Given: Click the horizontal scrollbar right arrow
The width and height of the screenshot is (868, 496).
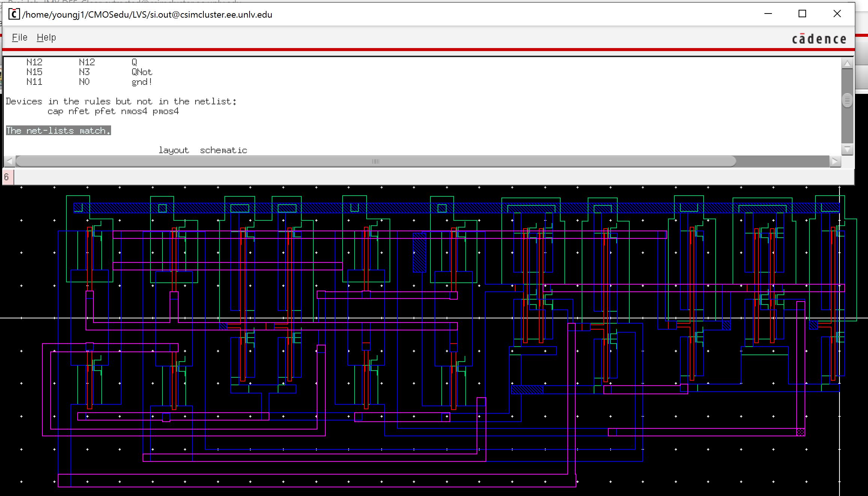Looking at the screenshot, I should (x=835, y=161).
